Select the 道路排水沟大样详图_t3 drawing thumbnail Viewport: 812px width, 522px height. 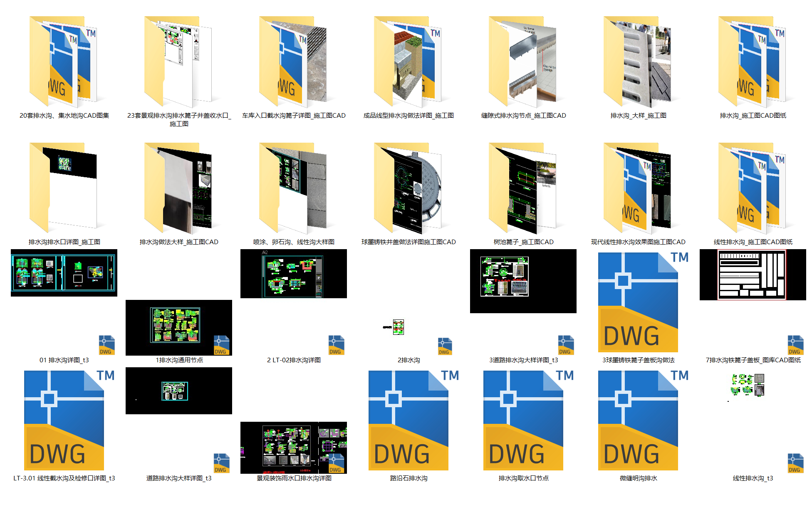click(x=179, y=391)
